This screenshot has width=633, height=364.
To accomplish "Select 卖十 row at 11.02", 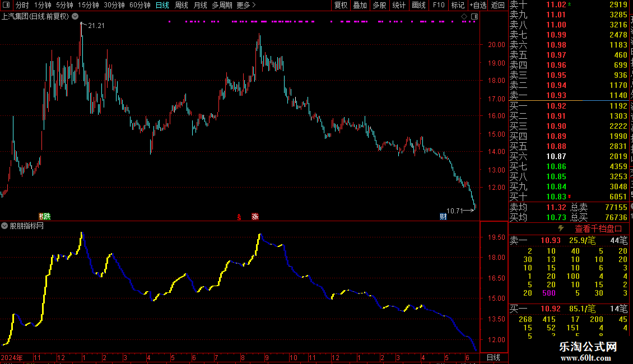I will [x=569, y=4].
